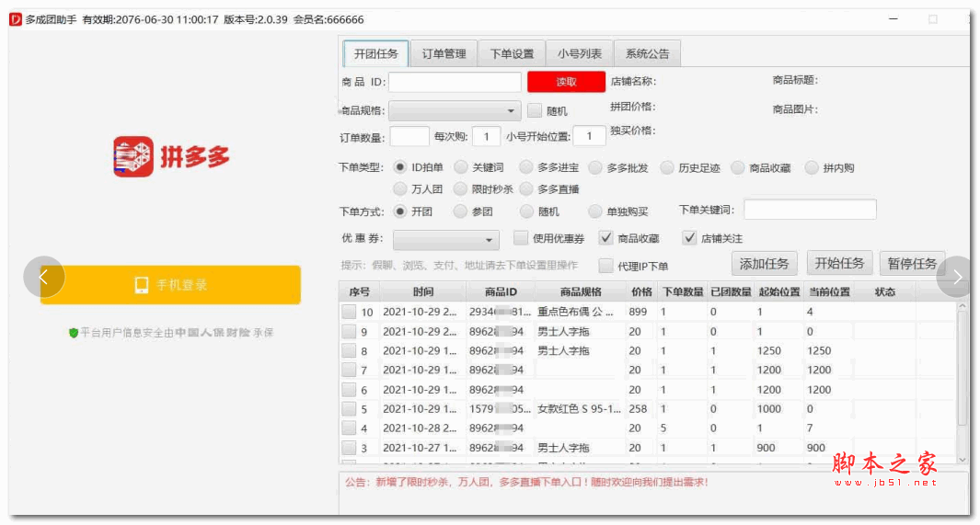Focus the 下单关键词 input field

click(810, 210)
